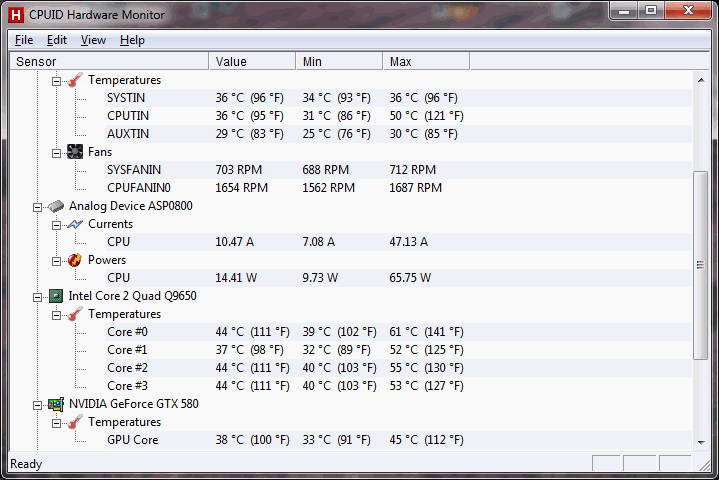Click the 703 RPM value for SYSFANIN
719x480 pixels.
(x=238, y=170)
